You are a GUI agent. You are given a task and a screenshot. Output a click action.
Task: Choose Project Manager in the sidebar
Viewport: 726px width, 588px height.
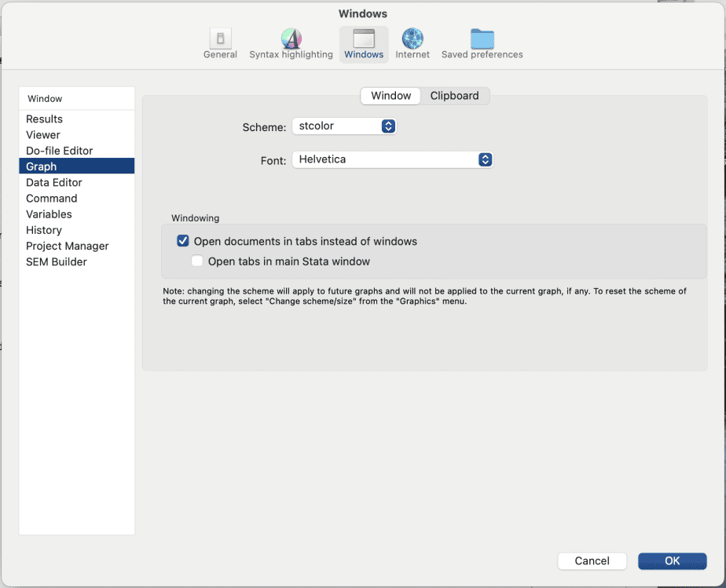point(68,247)
